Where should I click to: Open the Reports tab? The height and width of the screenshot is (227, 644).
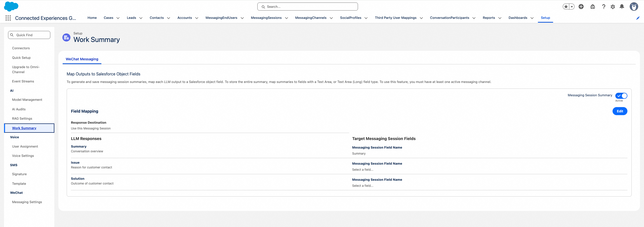pos(489,18)
